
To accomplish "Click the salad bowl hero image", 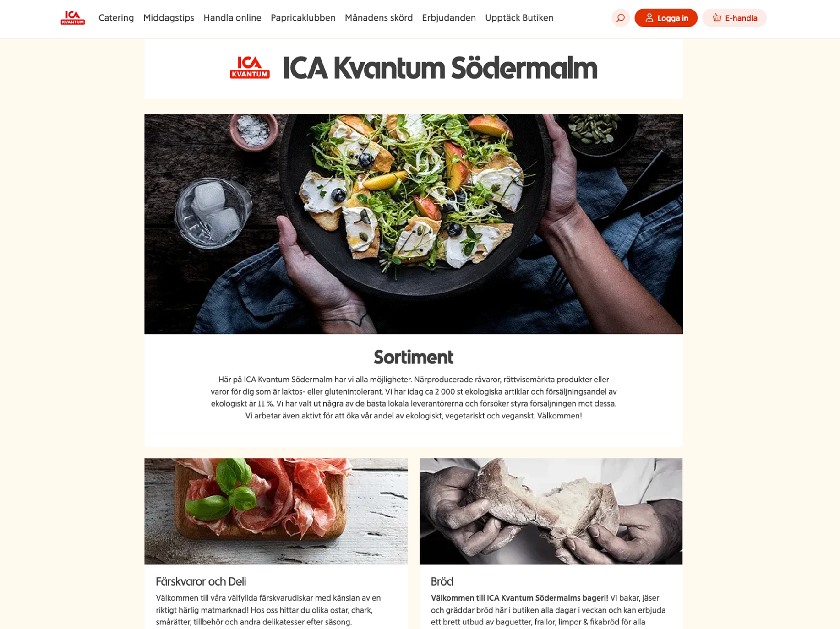I will pyautogui.click(x=413, y=223).
